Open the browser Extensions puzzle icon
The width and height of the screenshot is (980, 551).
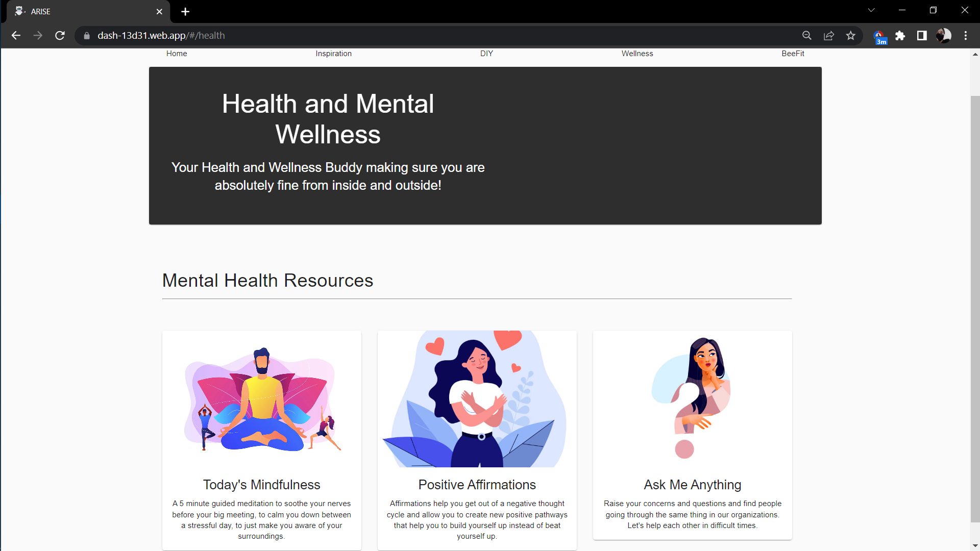coord(900,36)
